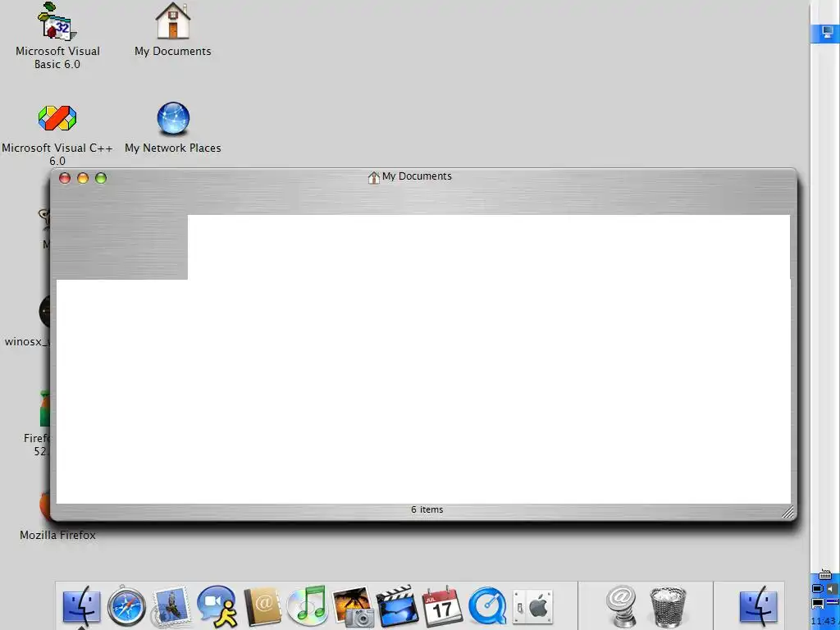Image resolution: width=840 pixels, height=630 pixels.
Task: Click the blue drive tray icon
Action: 832,603
